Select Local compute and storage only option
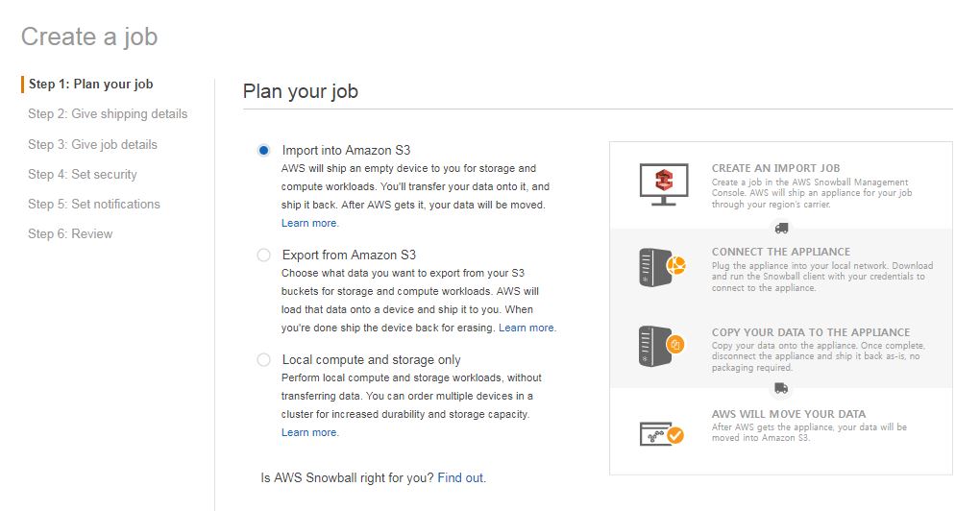This screenshot has height=511, width=980. pyautogui.click(x=264, y=360)
